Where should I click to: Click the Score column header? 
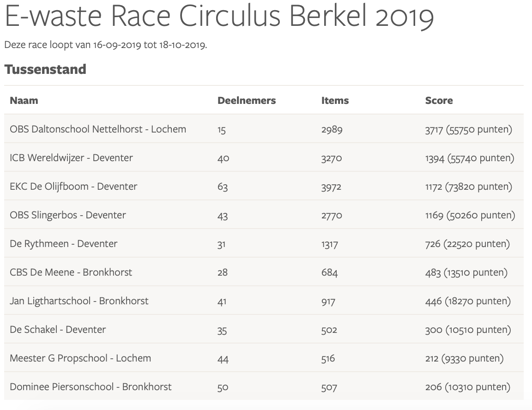coord(439,101)
